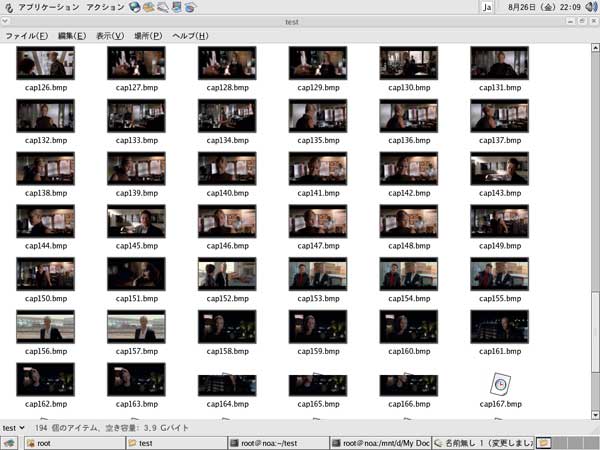Select the cap164.bmp thumbnail

coord(227,385)
